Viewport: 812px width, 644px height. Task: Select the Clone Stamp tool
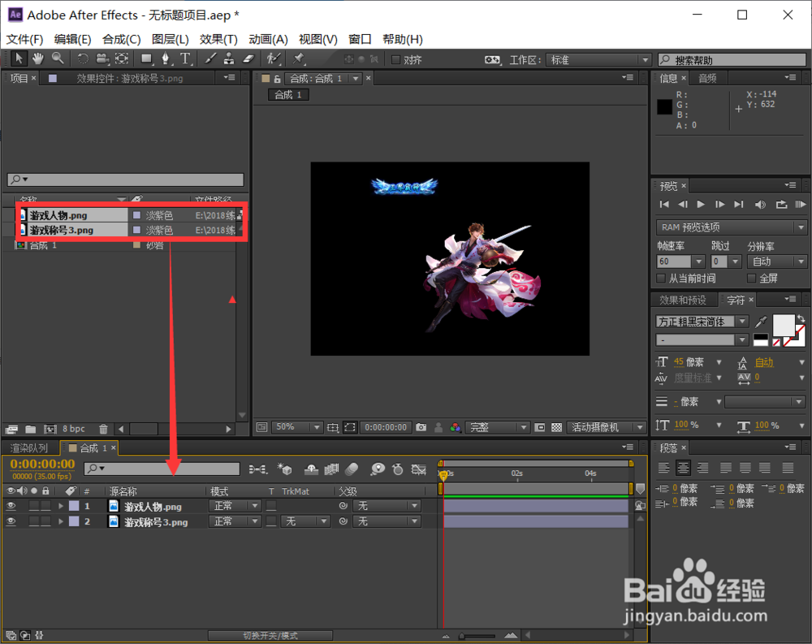coord(228,59)
